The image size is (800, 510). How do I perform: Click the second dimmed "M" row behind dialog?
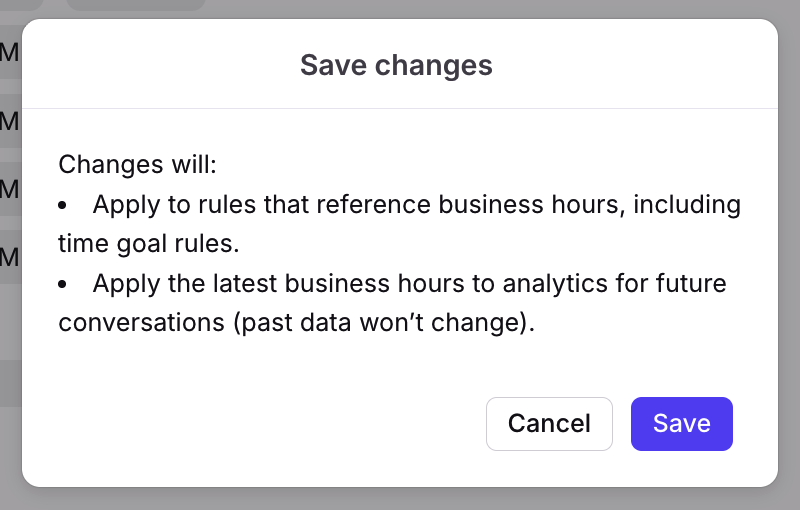pos(9,121)
